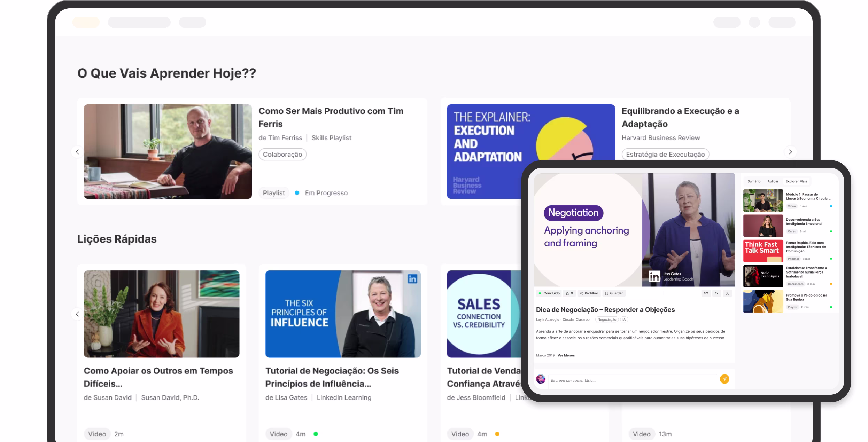Switch to the Aplicar tab
Image resolution: width=868 pixels, height=442 pixels.
coord(773,181)
